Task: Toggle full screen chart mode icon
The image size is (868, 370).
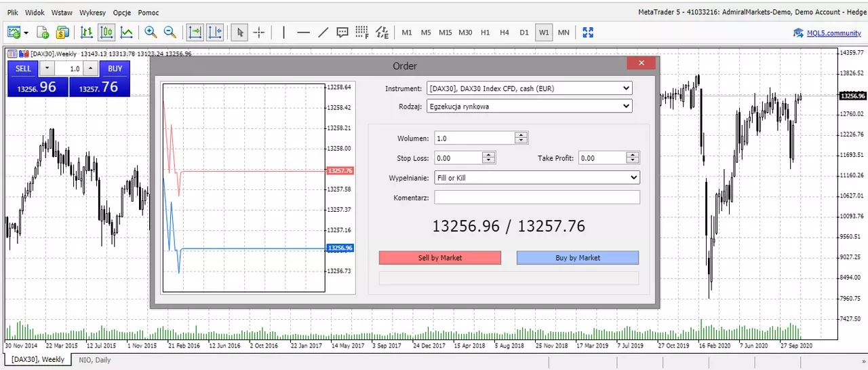Action: click(588, 32)
